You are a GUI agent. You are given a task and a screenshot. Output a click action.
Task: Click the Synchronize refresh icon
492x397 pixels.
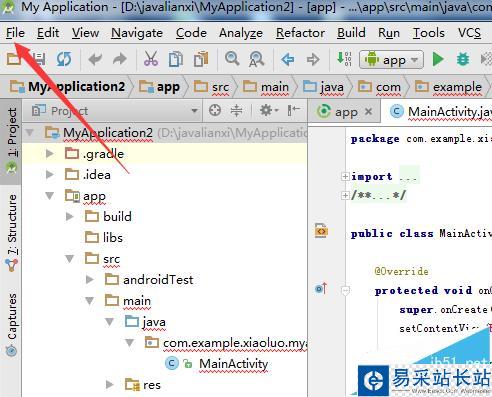pyautogui.click(x=64, y=59)
